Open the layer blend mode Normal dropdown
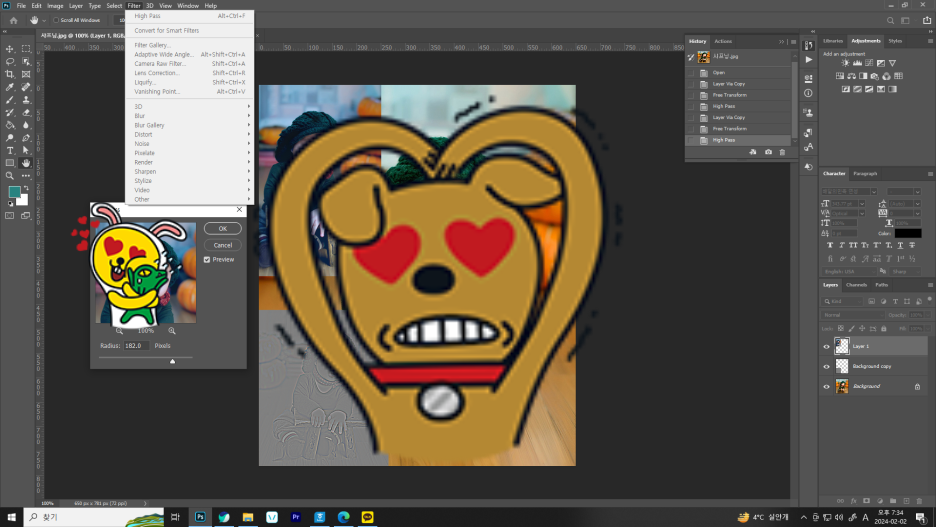Screen dimensions: 936x527 tap(852, 315)
